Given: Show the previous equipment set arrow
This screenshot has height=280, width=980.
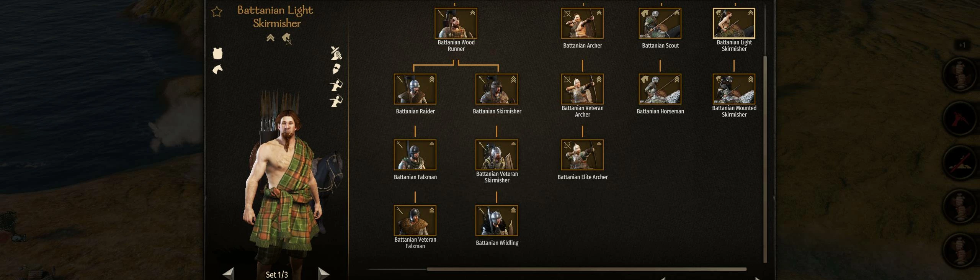Looking at the screenshot, I should [229, 273].
